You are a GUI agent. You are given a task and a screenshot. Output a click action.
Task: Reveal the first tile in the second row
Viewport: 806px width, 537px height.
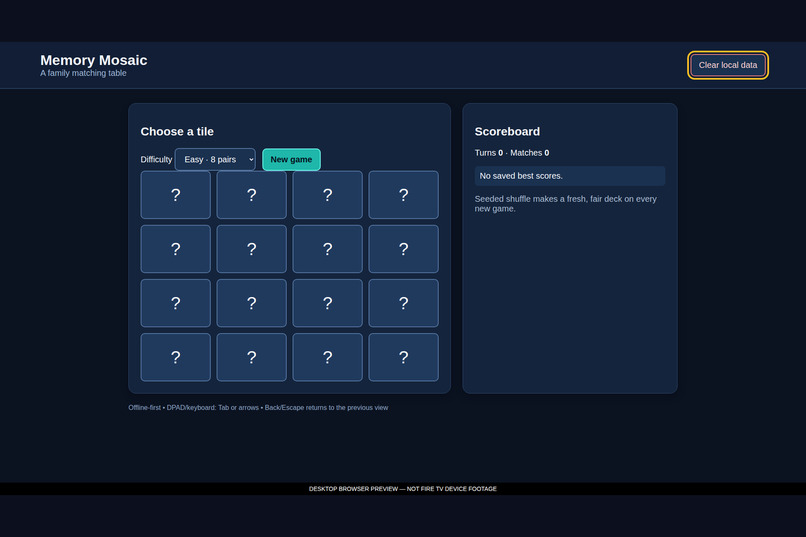point(175,249)
